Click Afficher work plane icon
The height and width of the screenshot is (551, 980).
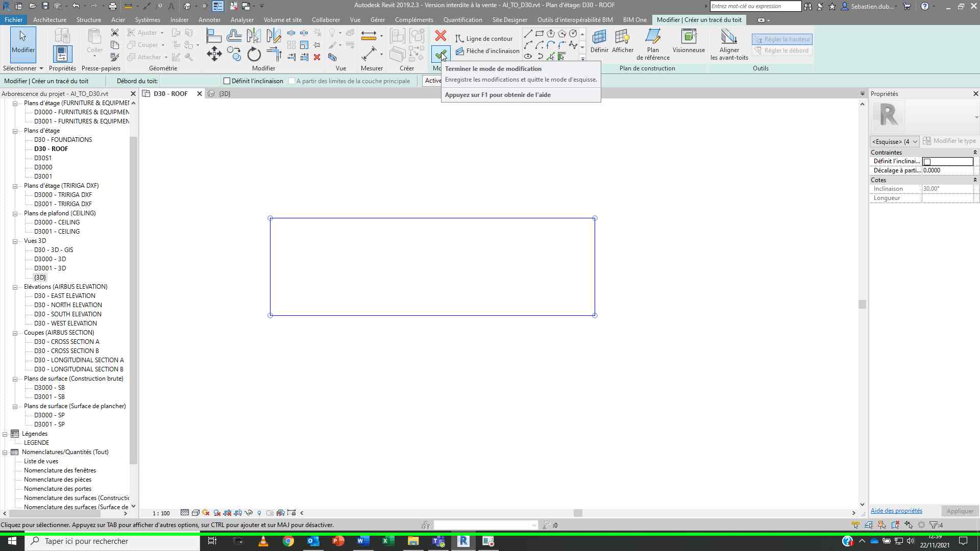coord(623,41)
